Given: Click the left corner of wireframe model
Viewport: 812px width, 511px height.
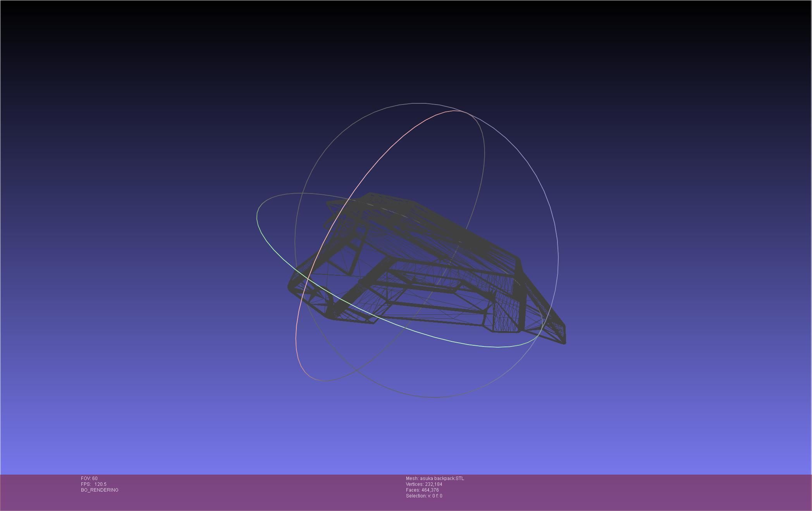Looking at the screenshot, I should click(x=290, y=286).
